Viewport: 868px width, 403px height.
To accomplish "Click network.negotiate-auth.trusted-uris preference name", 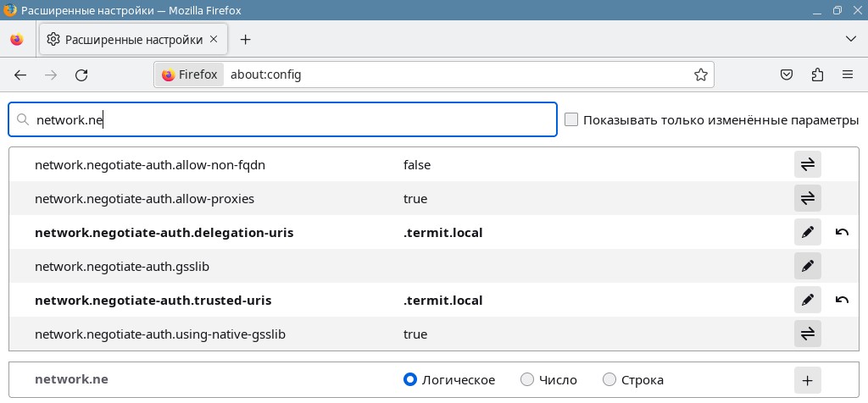I will pos(153,301).
